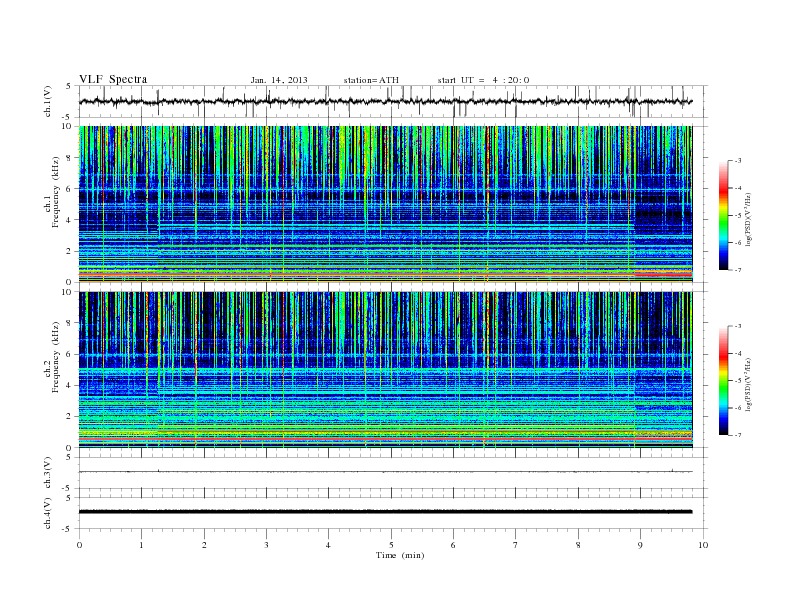Click the 3 tick on time axis
Image resolution: width=792 pixels, height=612 pixels.
(267, 545)
